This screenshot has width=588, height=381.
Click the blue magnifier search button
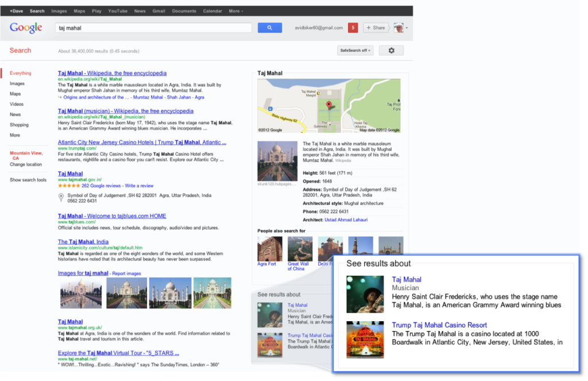click(270, 28)
